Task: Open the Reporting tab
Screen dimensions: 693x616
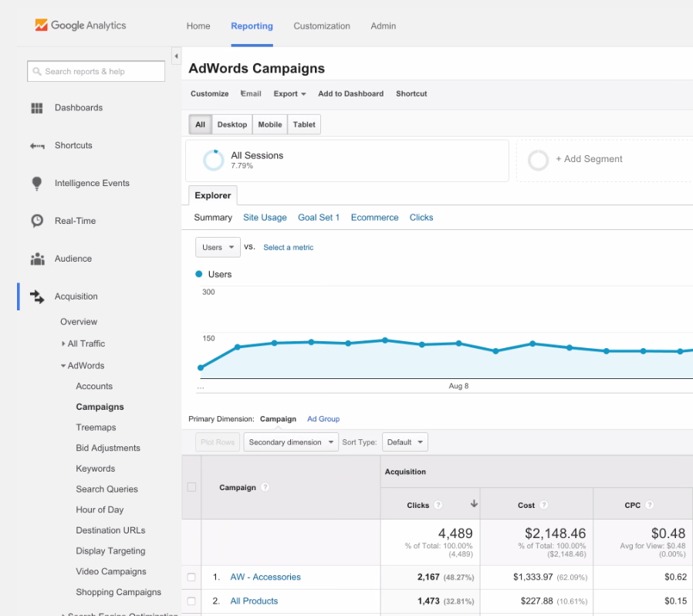Action: click(252, 26)
